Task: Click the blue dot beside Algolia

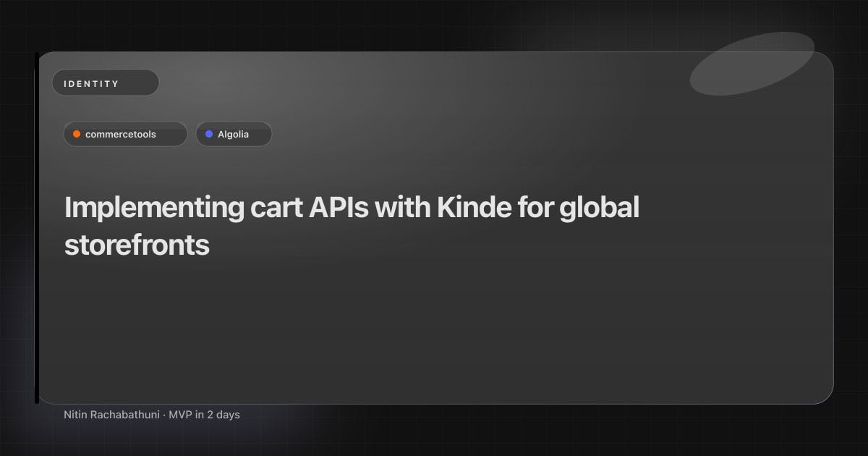Action: (209, 134)
